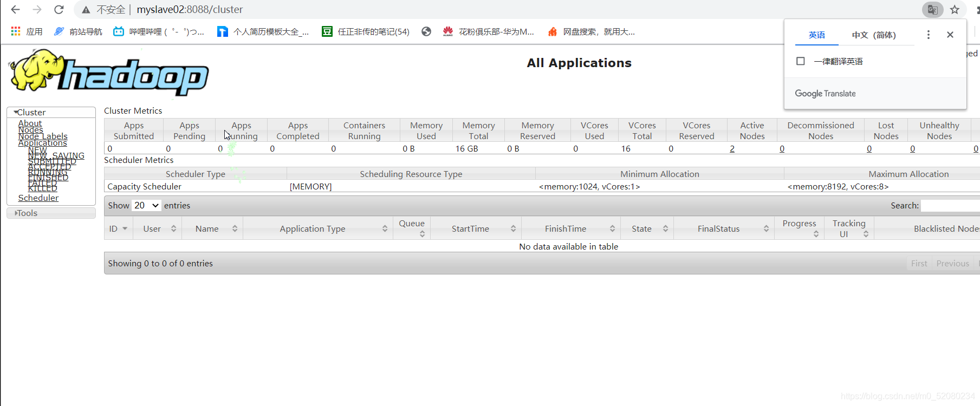Click the address bar URL myslave02:8088/cluster
The height and width of the screenshot is (406, 980).
(x=190, y=10)
